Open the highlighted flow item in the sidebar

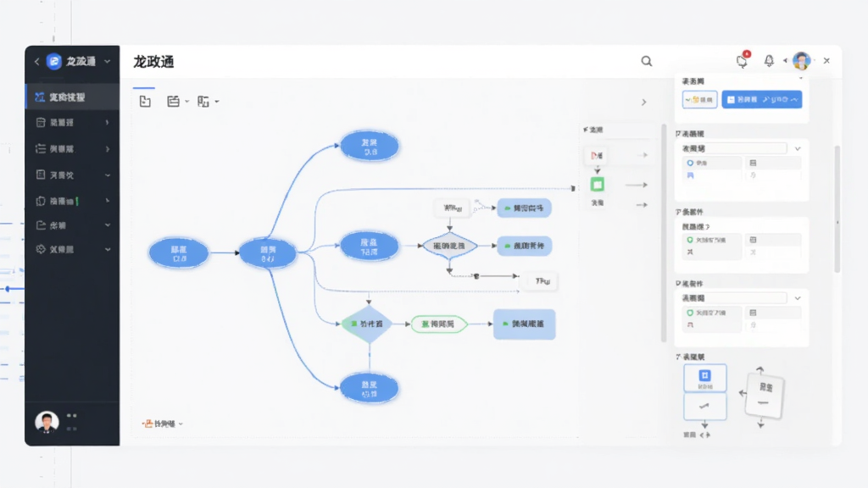pos(73,97)
